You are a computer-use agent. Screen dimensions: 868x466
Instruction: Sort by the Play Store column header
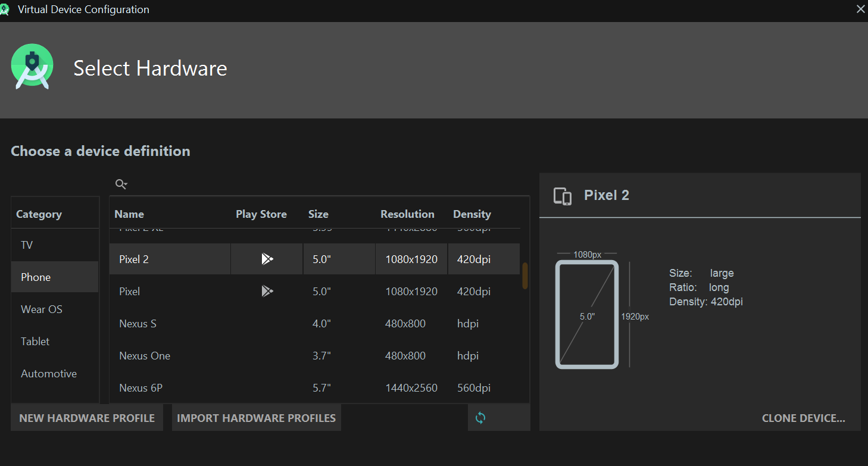click(261, 214)
